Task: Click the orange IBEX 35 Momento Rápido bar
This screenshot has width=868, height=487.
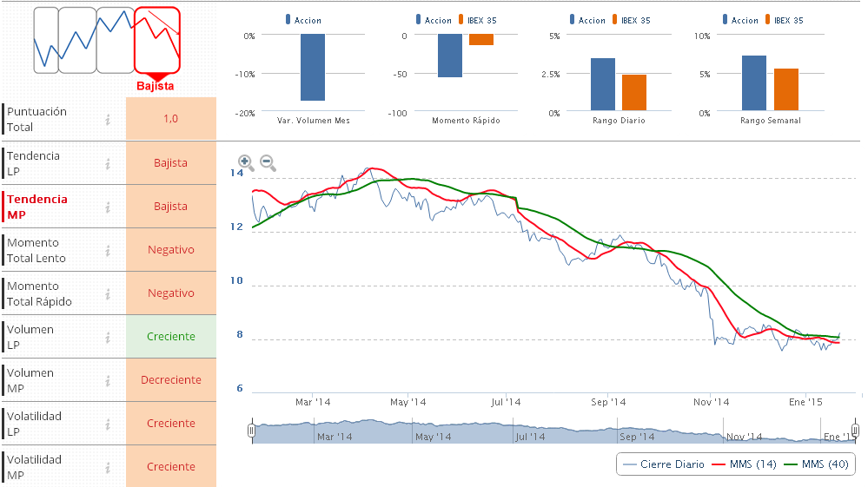Action: click(481, 40)
